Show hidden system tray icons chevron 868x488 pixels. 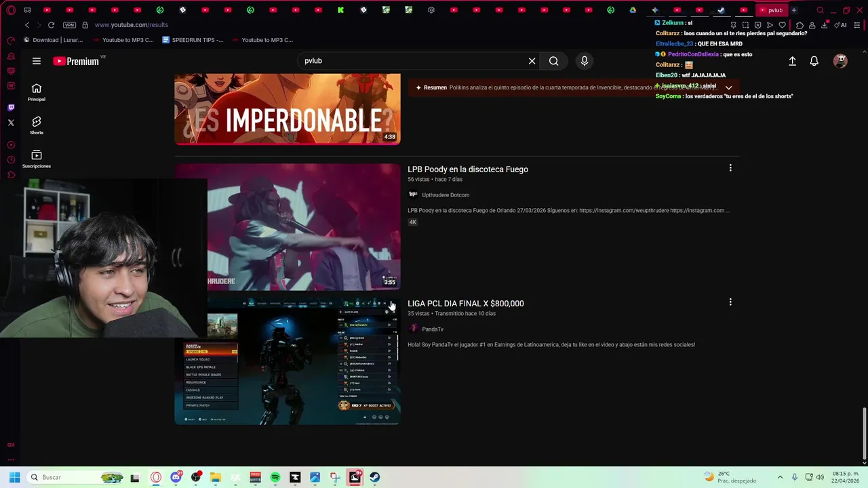point(780,477)
